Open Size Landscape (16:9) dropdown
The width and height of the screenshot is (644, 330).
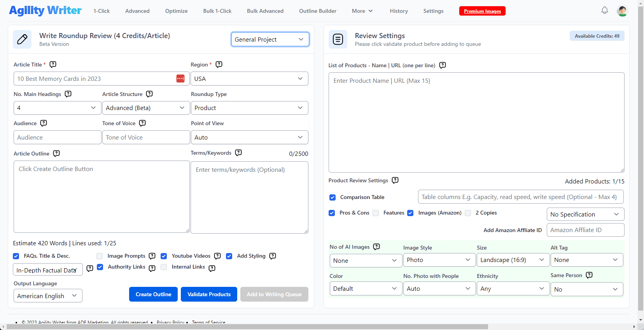[513, 260]
